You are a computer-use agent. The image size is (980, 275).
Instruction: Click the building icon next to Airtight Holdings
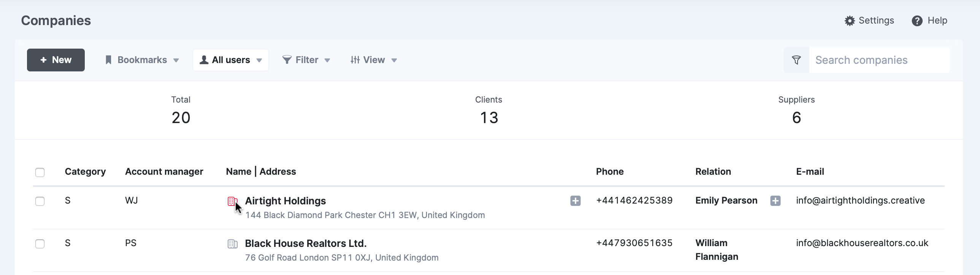click(232, 201)
